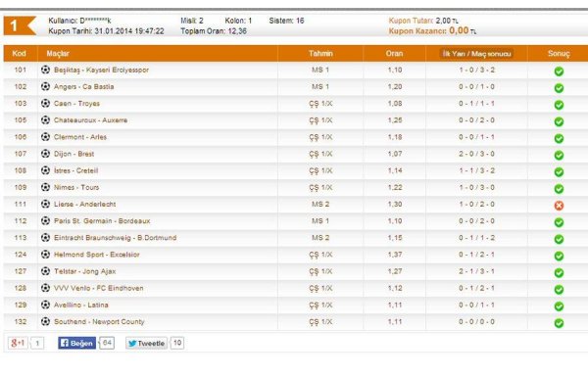Click green check result for Angers - Ca Bastia
Screen dimensions: 588x377
pos(559,88)
